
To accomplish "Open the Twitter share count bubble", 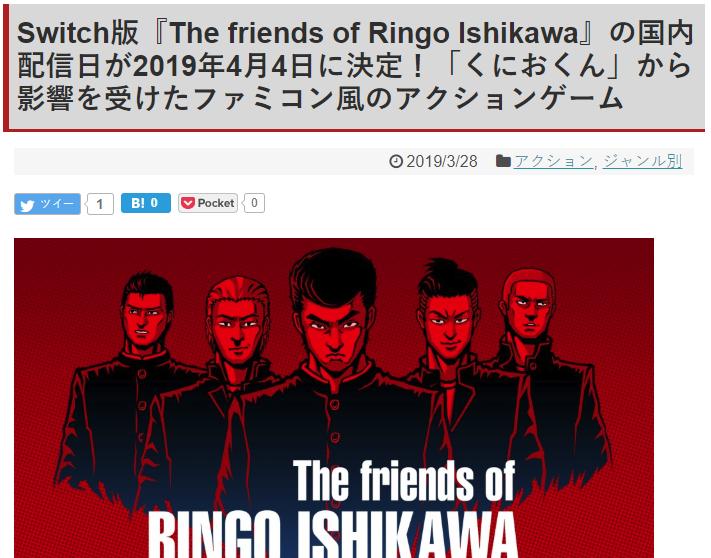I will pos(100,204).
